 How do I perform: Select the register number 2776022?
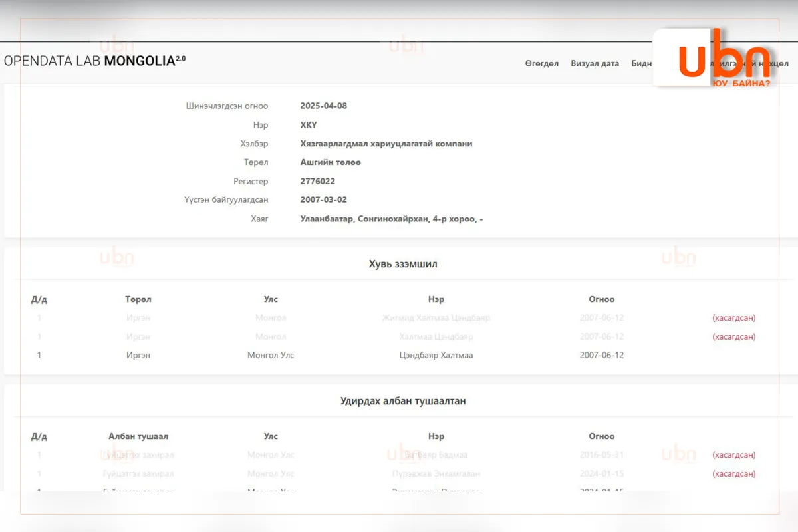pos(318,181)
